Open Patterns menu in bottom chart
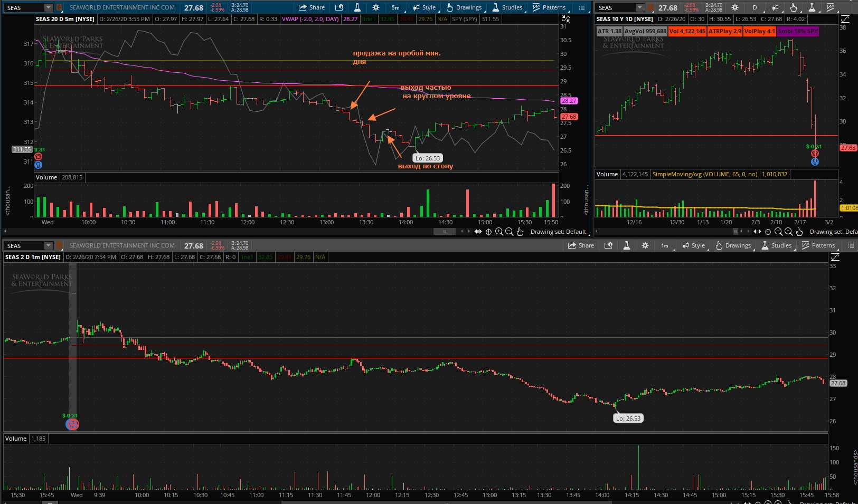Screen dimensions: 858x504 click(x=818, y=245)
